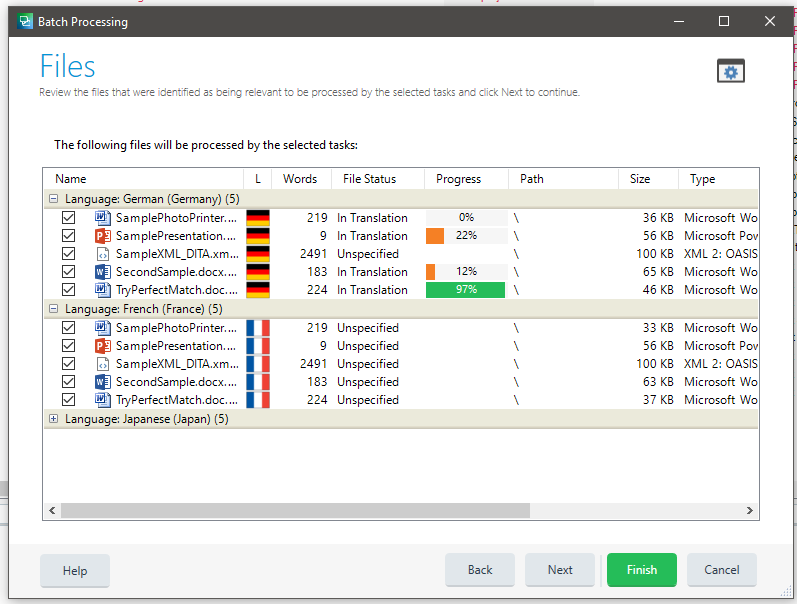Uncheck the German SamplePhotoPrinter file checkbox
797x604 pixels.
(x=69, y=218)
